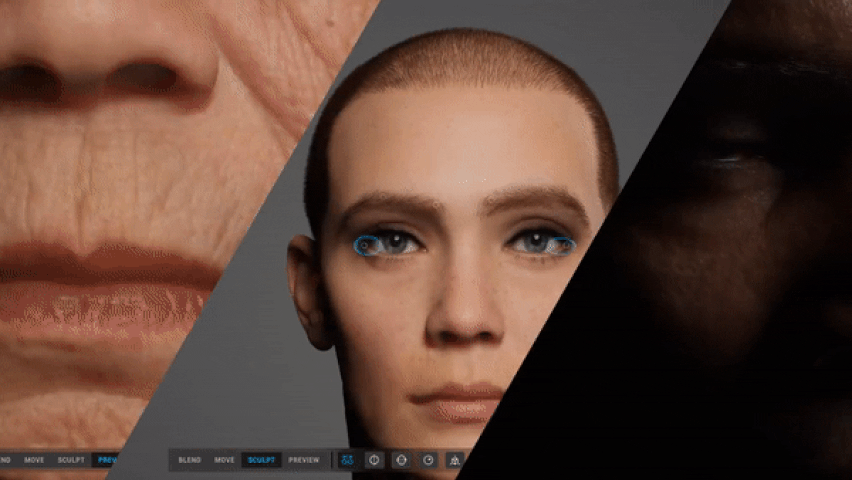Viewport: 852px width, 480px height.
Task: Click the triangular figure icon in toolbar
Action: (455, 460)
